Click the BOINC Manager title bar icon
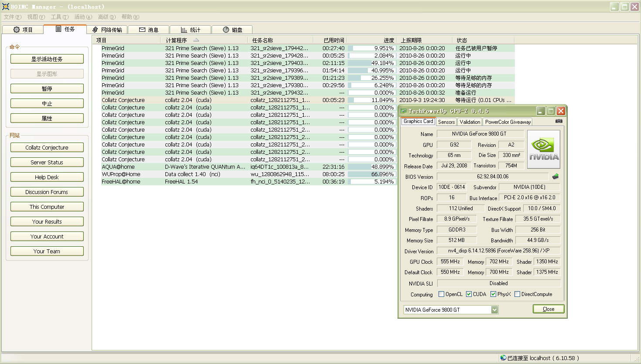 [5, 7]
